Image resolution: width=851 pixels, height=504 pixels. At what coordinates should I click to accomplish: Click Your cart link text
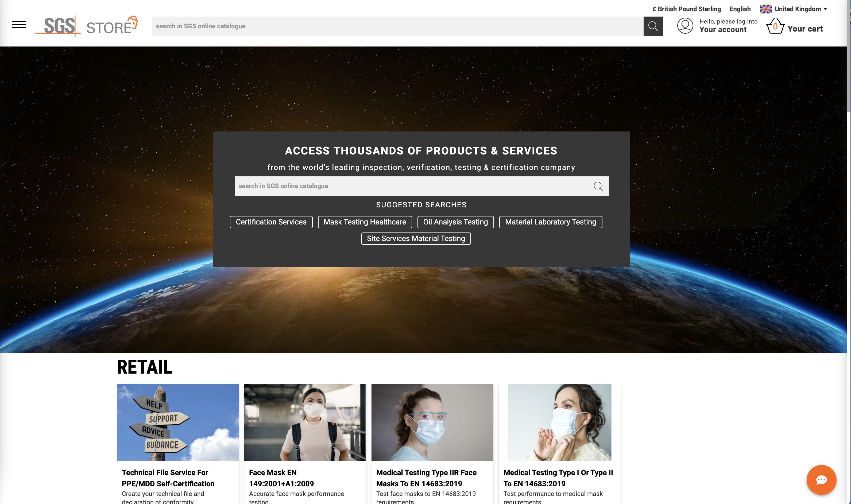tap(805, 29)
